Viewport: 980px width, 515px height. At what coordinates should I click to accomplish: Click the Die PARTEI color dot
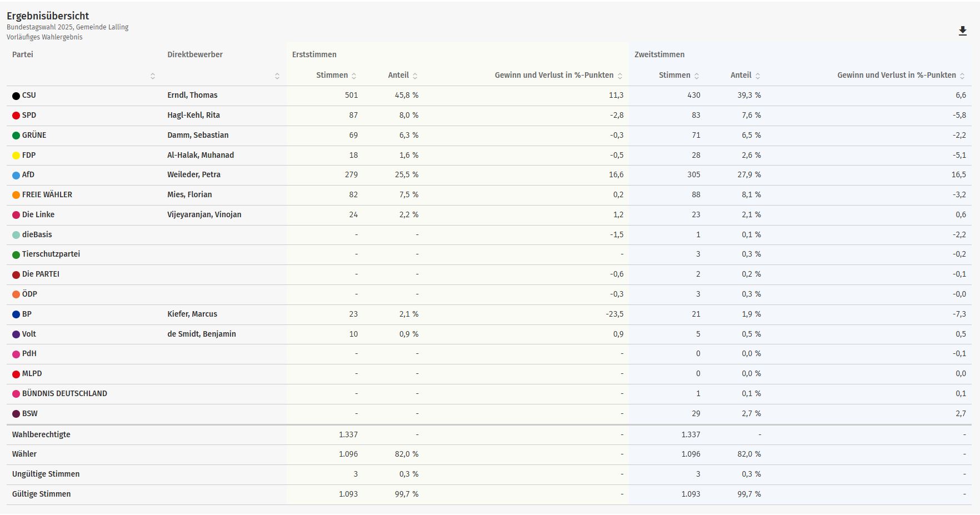coord(16,274)
